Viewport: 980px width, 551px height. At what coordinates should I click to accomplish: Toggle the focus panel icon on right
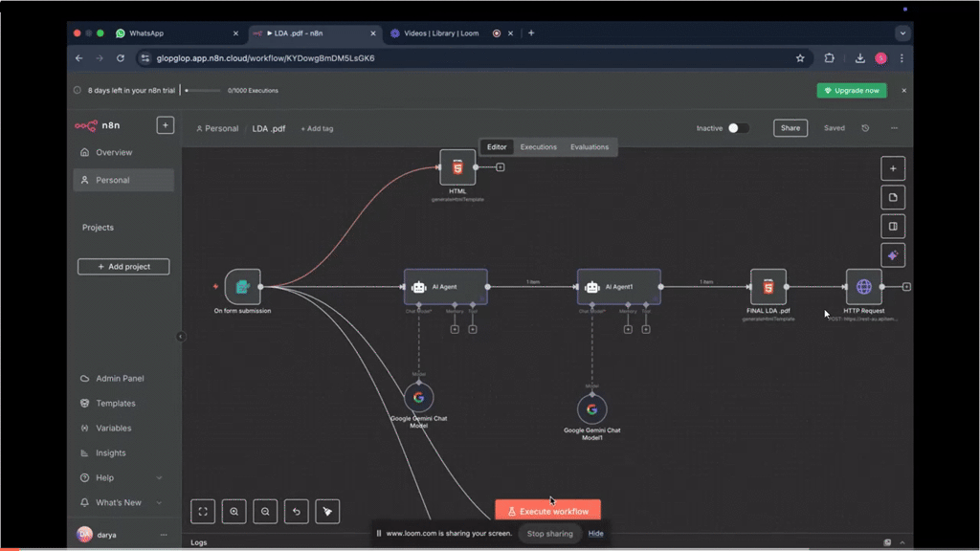[893, 226]
